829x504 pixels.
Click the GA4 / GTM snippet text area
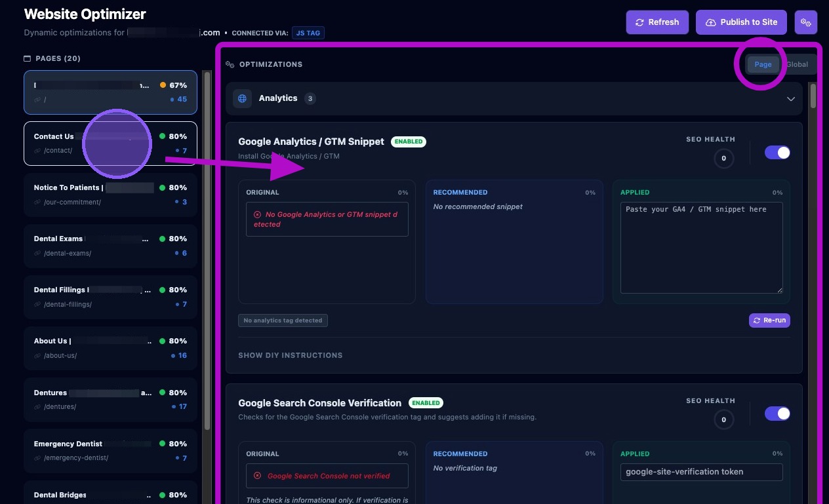(701, 248)
